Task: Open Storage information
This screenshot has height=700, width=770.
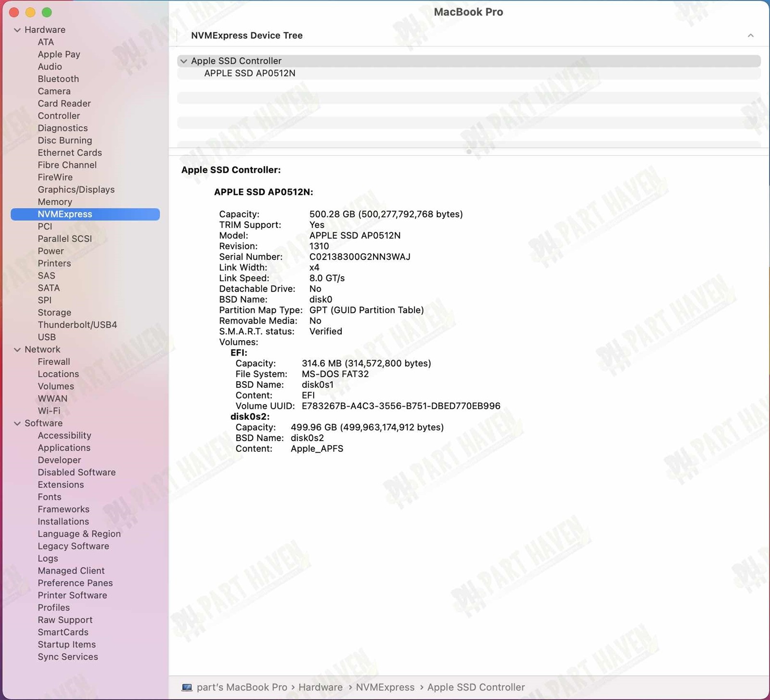Action: 54,313
